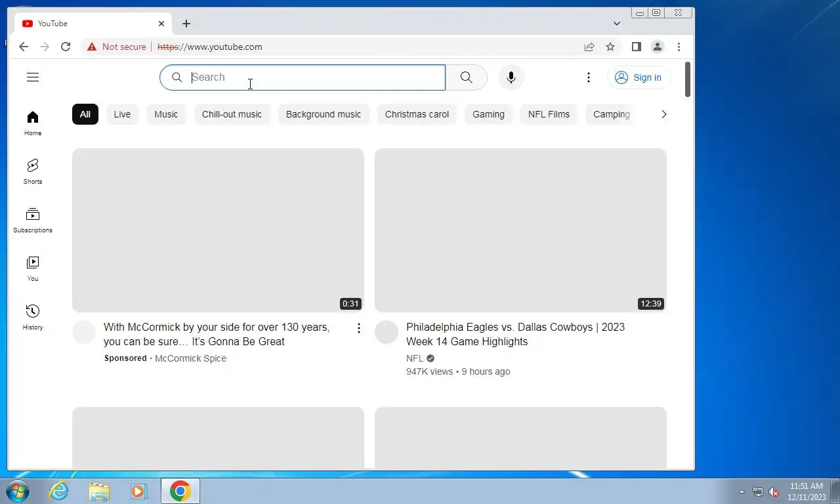Select the Camping filter chip
The image size is (840, 504).
tap(611, 114)
